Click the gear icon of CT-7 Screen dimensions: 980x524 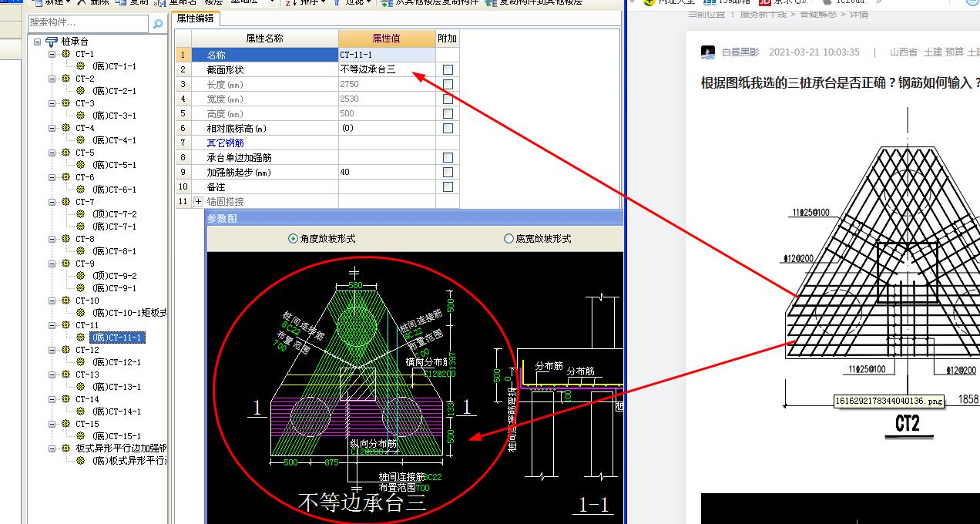point(65,202)
